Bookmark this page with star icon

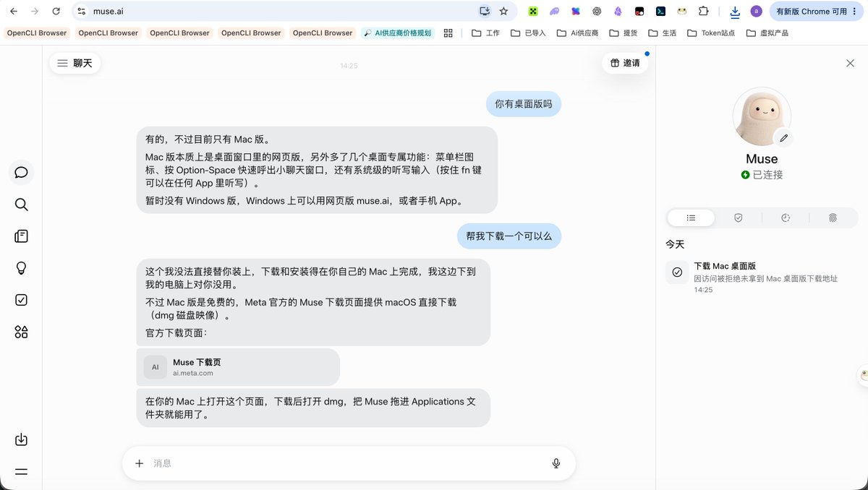point(503,12)
